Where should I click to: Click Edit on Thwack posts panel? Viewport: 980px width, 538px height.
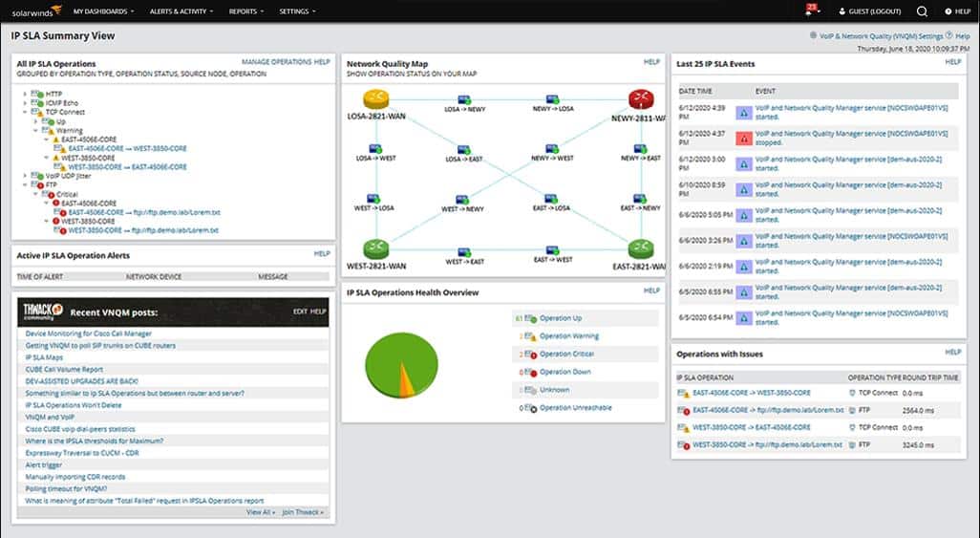[x=300, y=312]
